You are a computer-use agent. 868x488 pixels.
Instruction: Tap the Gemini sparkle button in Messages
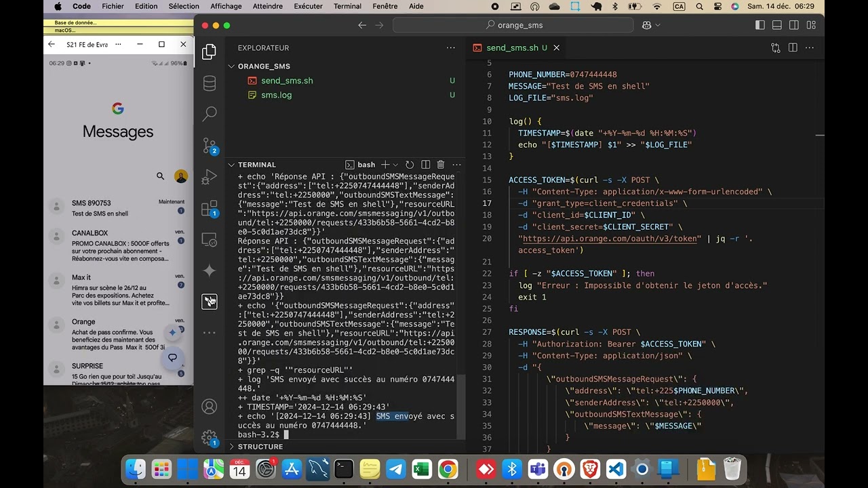[173, 332]
